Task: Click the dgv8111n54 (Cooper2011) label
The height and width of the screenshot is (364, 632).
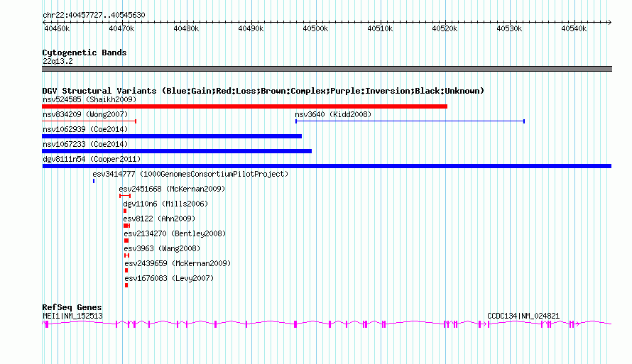Action: click(92, 159)
